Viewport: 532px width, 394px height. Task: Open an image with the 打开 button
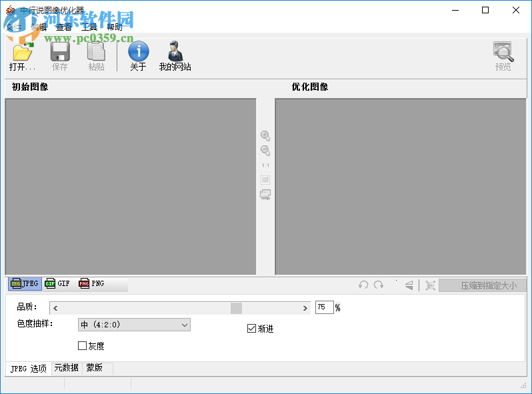(23, 57)
